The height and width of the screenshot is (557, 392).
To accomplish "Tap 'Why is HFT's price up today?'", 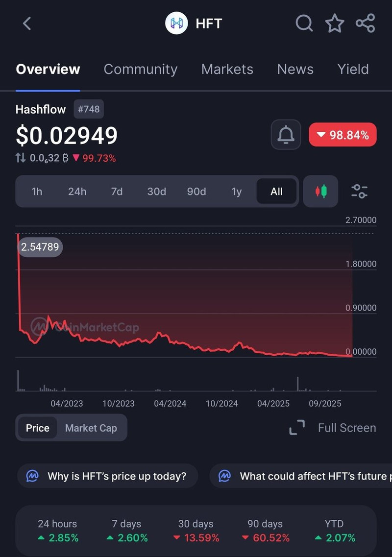I will 108,476.
